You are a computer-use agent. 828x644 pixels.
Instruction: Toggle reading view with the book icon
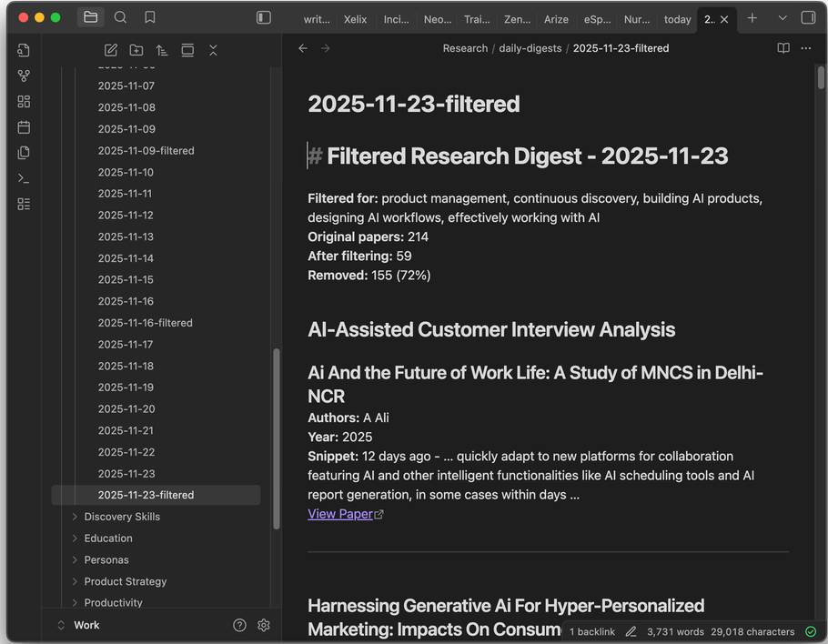[783, 48]
